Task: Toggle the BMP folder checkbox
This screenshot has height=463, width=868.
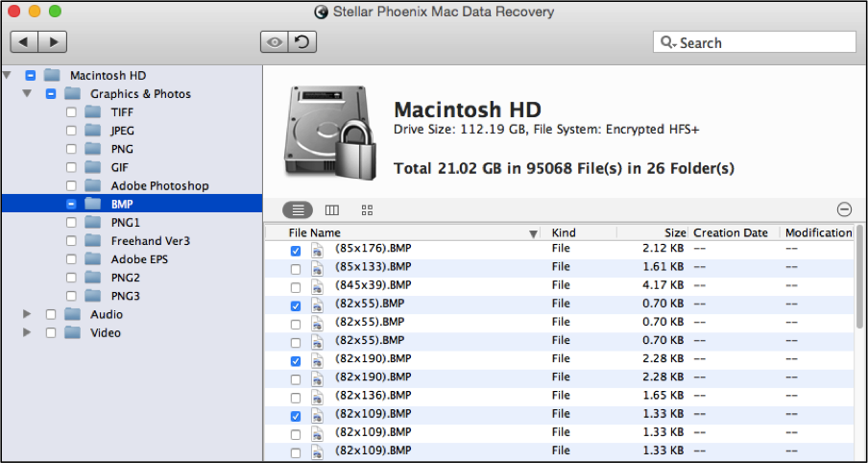Action: [71, 205]
